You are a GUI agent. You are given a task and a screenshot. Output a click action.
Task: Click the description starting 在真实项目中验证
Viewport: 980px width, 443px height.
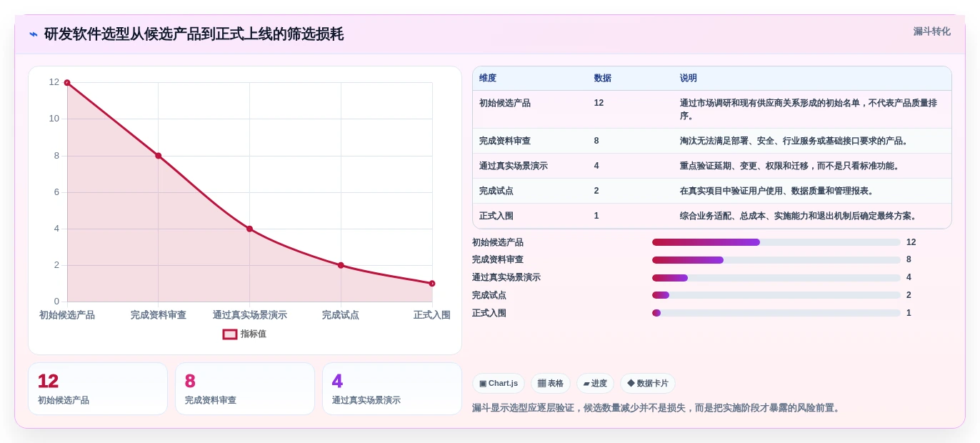[778, 191]
